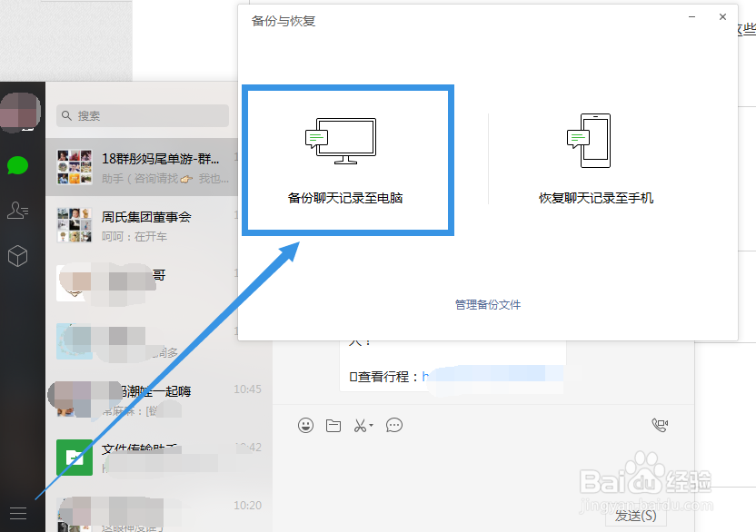The height and width of the screenshot is (532, 756).
Task: Expand the screenshot tool dropdown arrow
Action: point(372,425)
